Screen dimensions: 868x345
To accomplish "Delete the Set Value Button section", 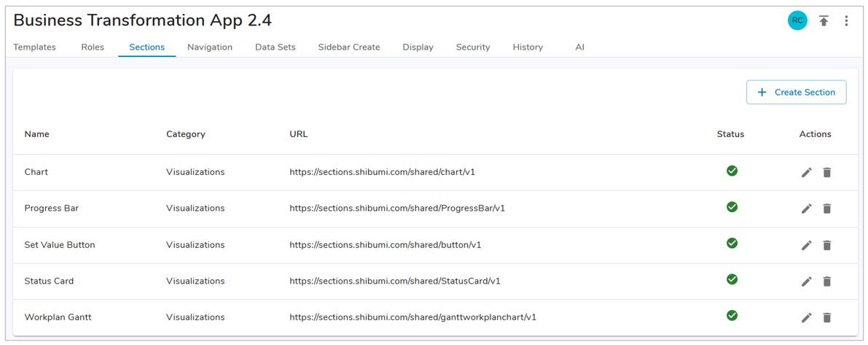I will pyautogui.click(x=826, y=245).
